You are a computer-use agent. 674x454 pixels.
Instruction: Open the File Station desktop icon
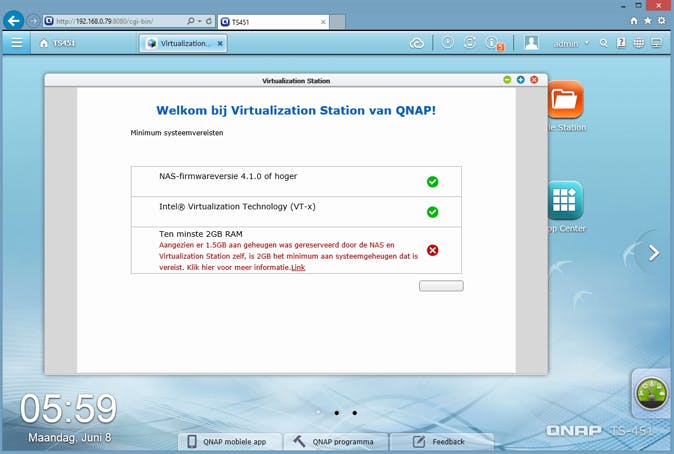click(565, 100)
